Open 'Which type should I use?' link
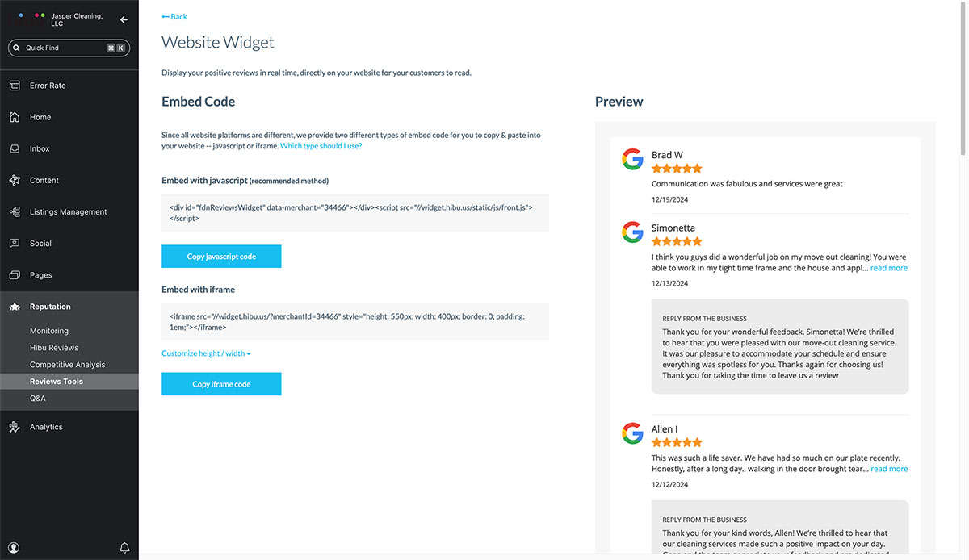The height and width of the screenshot is (560, 969). coord(321,146)
